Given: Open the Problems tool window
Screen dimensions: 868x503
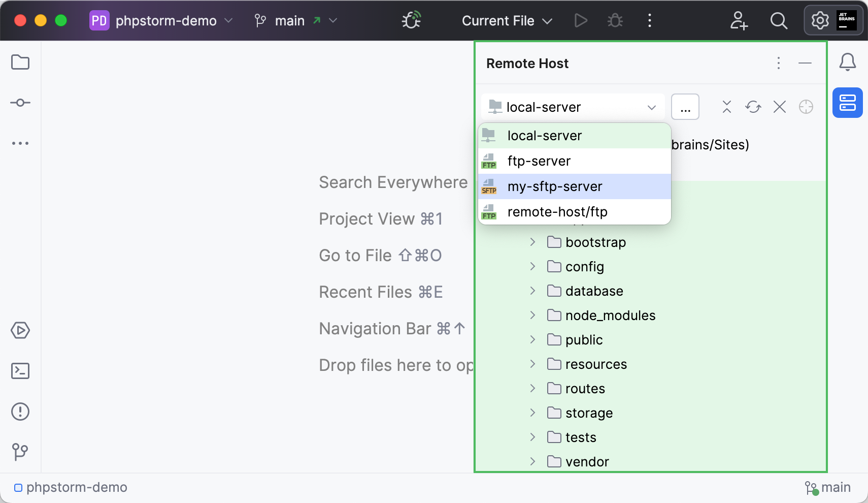Looking at the screenshot, I should (20, 412).
